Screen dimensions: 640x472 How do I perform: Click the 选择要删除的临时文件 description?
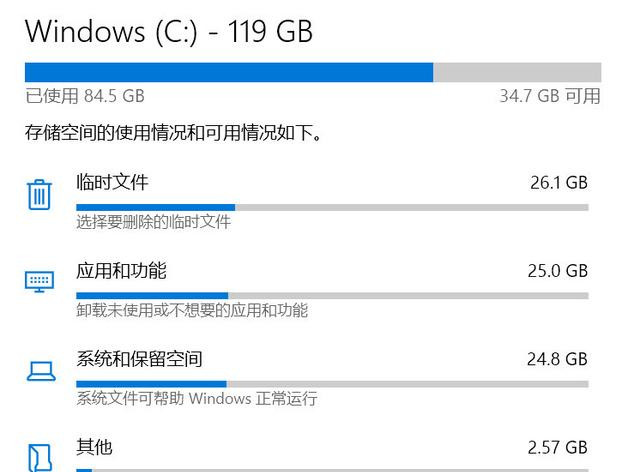coord(153,222)
